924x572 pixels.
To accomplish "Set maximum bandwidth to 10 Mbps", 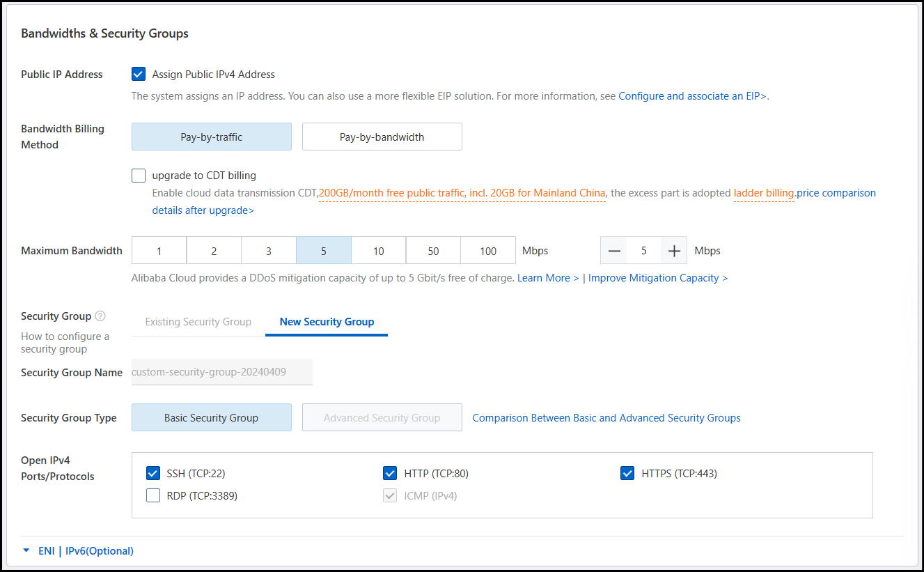I will pos(378,251).
